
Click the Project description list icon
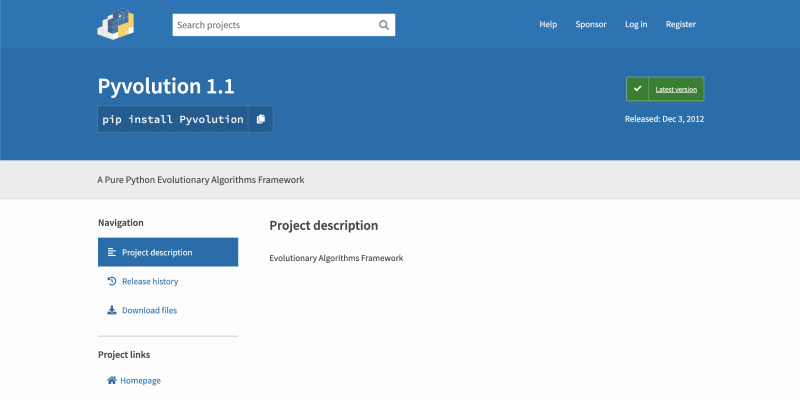pos(112,253)
